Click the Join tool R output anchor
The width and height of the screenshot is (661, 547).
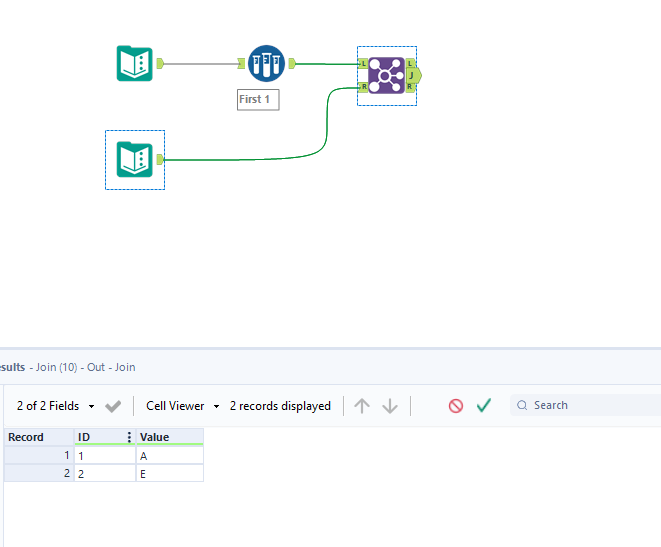pyautogui.click(x=410, y=87)
